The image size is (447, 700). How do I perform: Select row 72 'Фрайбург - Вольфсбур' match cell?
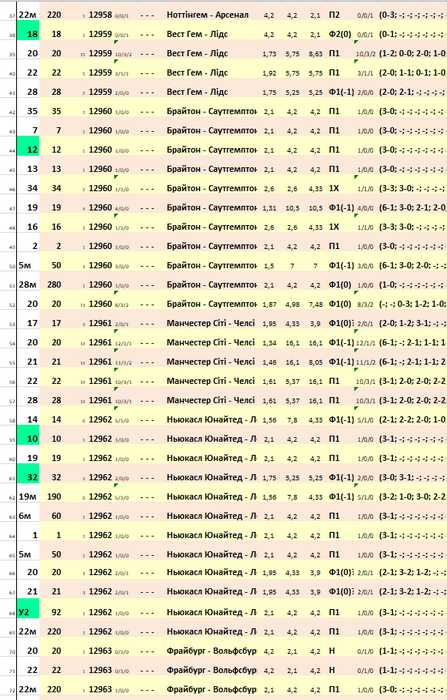point(211,689)
